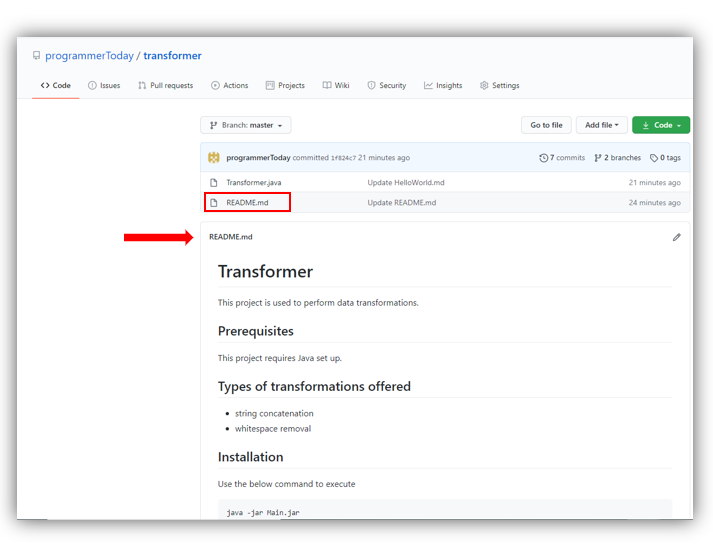
Task: View the Security tab
Action: [x=387, y=85]
